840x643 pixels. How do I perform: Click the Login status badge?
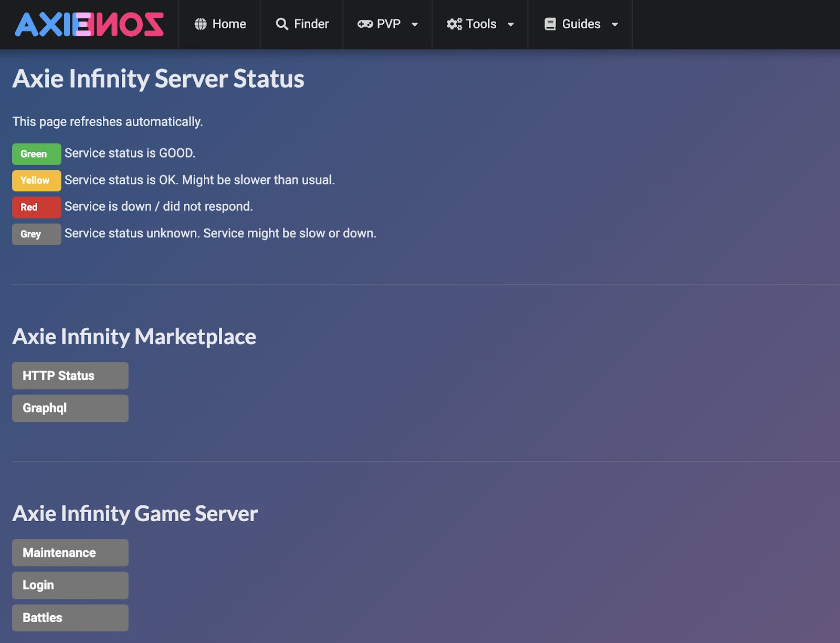[x=70, y=585]
